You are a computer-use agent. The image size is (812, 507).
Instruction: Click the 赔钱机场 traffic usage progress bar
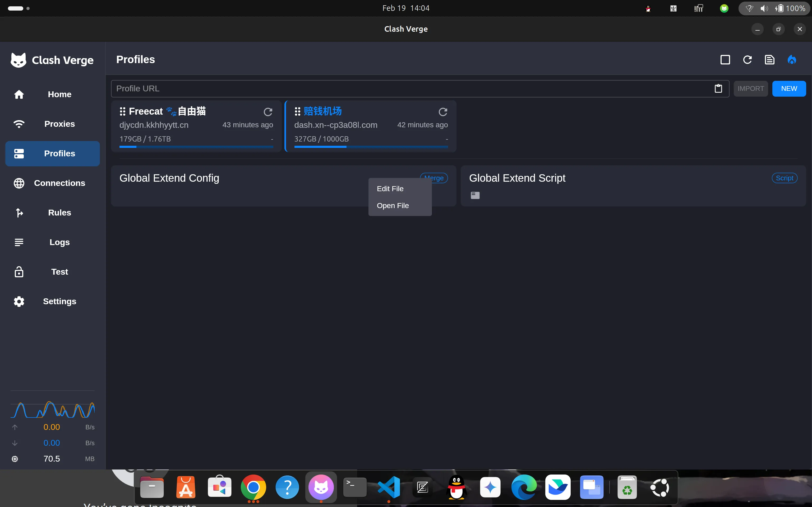click(x=371, y=147)
